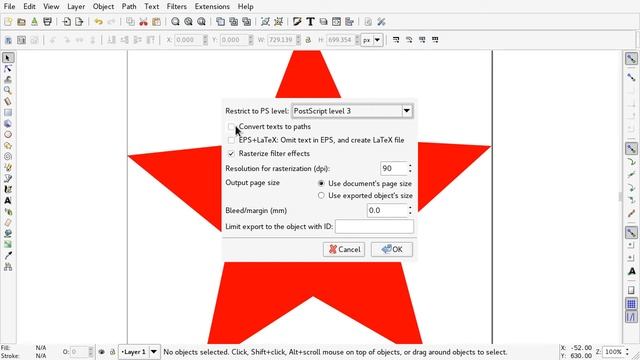Select the Calligraphy tool
The height and width of the screenshot is (360, 640).
point(8,190)
